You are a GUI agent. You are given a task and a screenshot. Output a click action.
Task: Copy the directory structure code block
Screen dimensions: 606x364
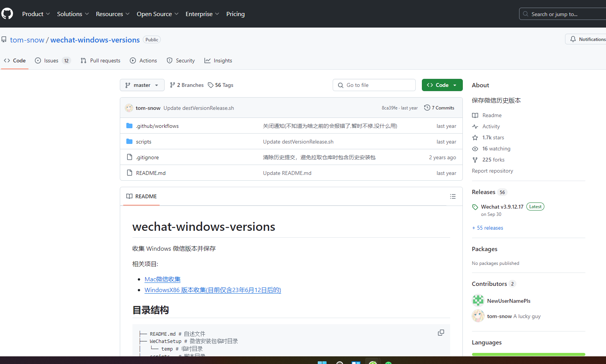(x=441, y=333)
